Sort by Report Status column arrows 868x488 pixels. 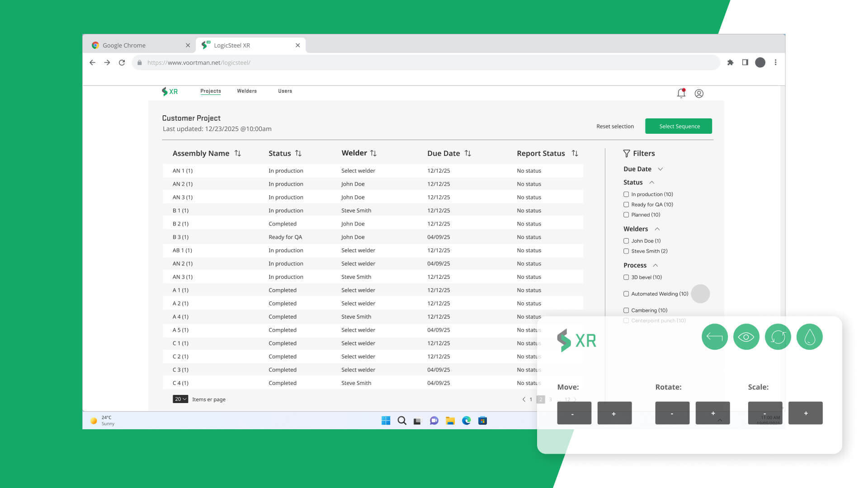[x=575, y=154]
